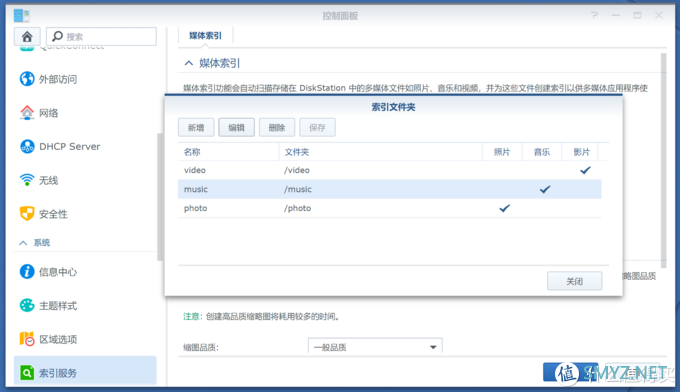
Task: Select 区域选项 in the sidebar
Action: click(x=58, y=339)
